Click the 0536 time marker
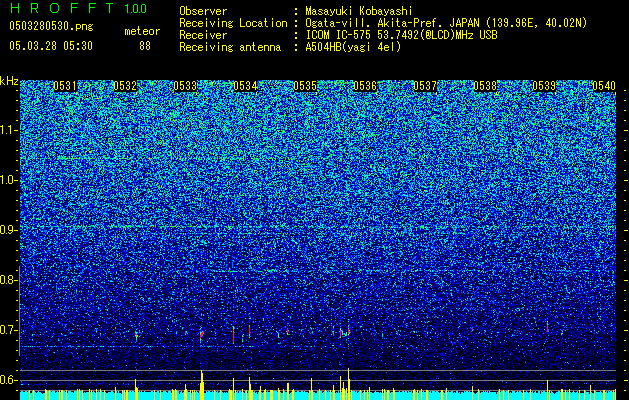 (365, 86)
